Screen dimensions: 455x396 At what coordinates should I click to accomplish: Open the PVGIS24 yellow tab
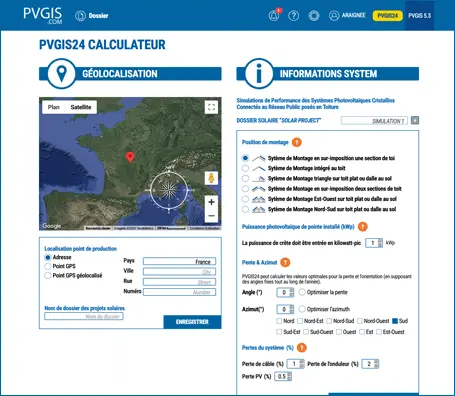388,16
